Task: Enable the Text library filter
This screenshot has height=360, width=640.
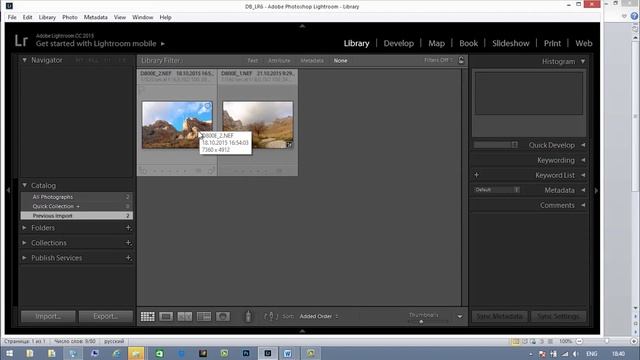Action: pos(253,60)
